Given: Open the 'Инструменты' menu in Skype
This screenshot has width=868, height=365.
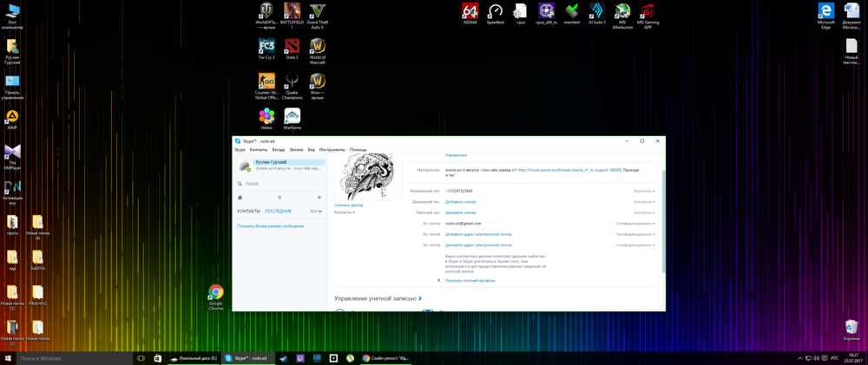Looking at the screenshot, I should (x=332, y=150).
